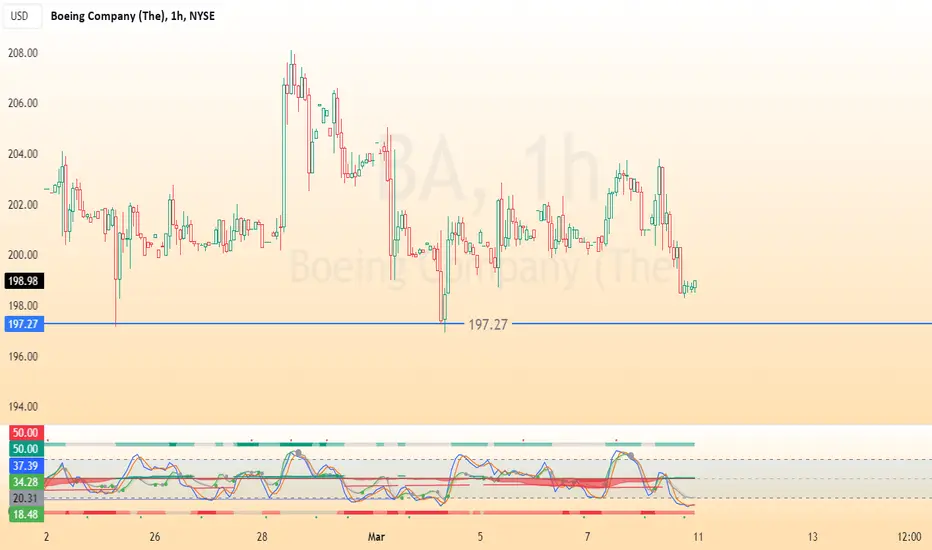Click the gray 20.31 indicator value label
This screenshot has width=932, height=550.
pos(26,498)
